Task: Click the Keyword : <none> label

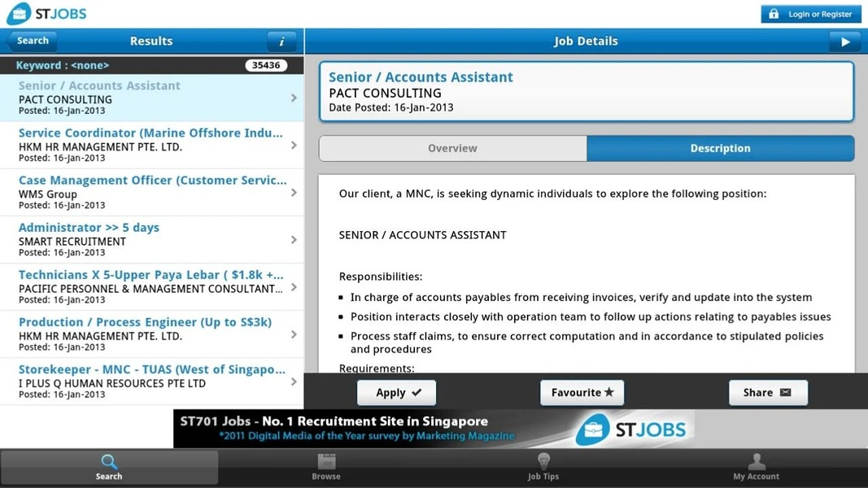Action: (63, 65)
